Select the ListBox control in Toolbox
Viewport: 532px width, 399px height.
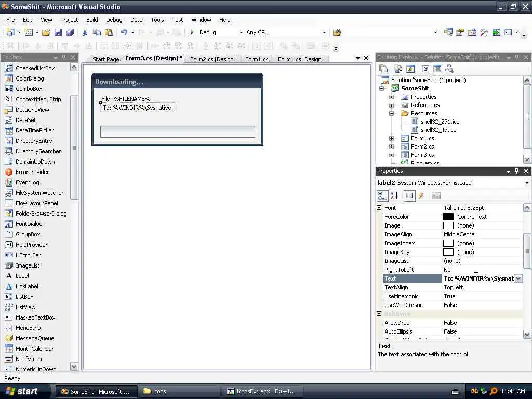point(24,297)
